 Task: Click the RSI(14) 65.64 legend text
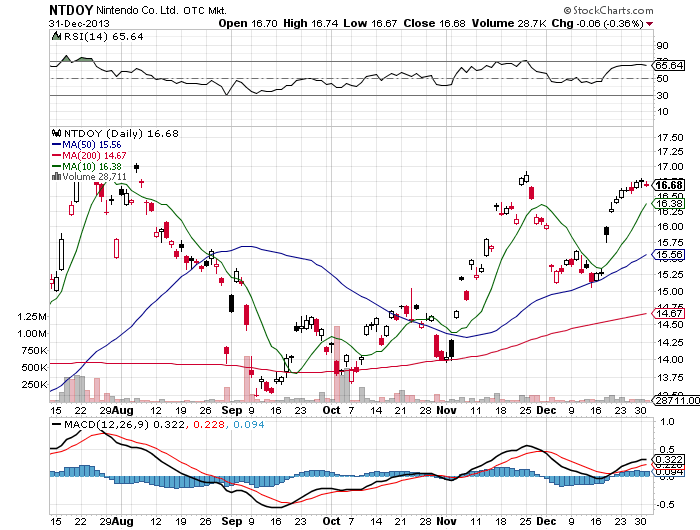coord(104,37)
